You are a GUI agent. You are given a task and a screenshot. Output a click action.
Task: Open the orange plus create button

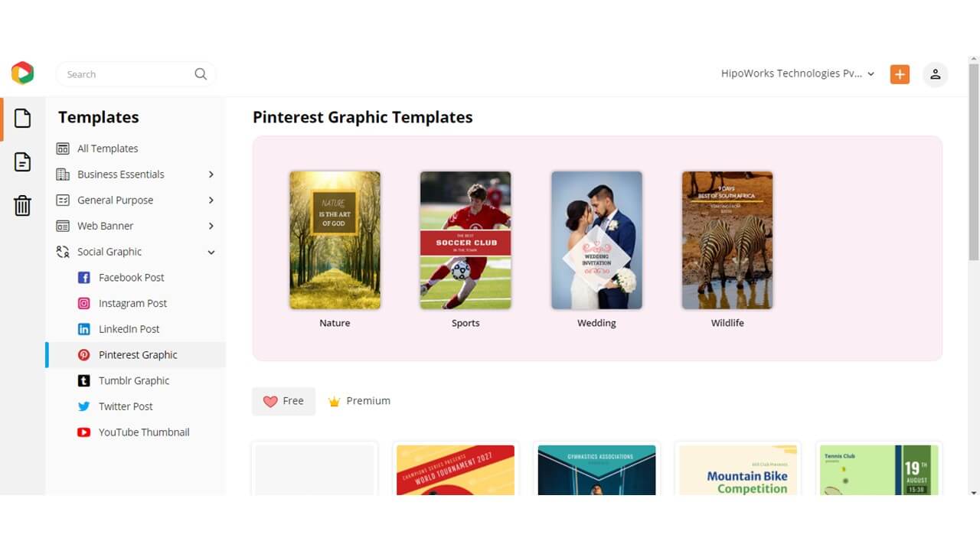click(900, 73)
